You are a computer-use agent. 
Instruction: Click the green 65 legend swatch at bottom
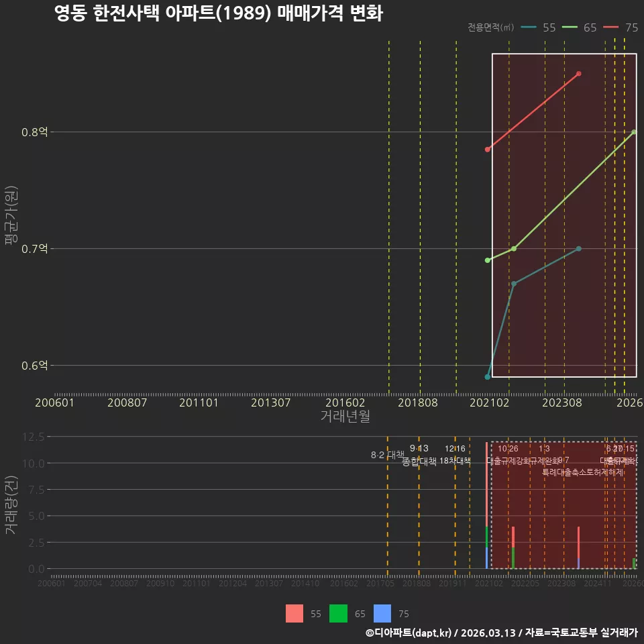(338, 613)
